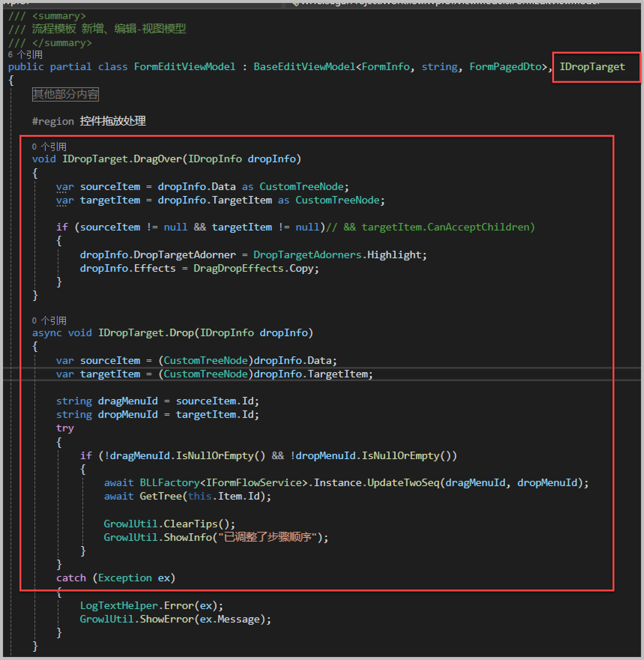Click the 'catch' keyword
This screenshot has height=660, width=644.
tap(71, 578)
